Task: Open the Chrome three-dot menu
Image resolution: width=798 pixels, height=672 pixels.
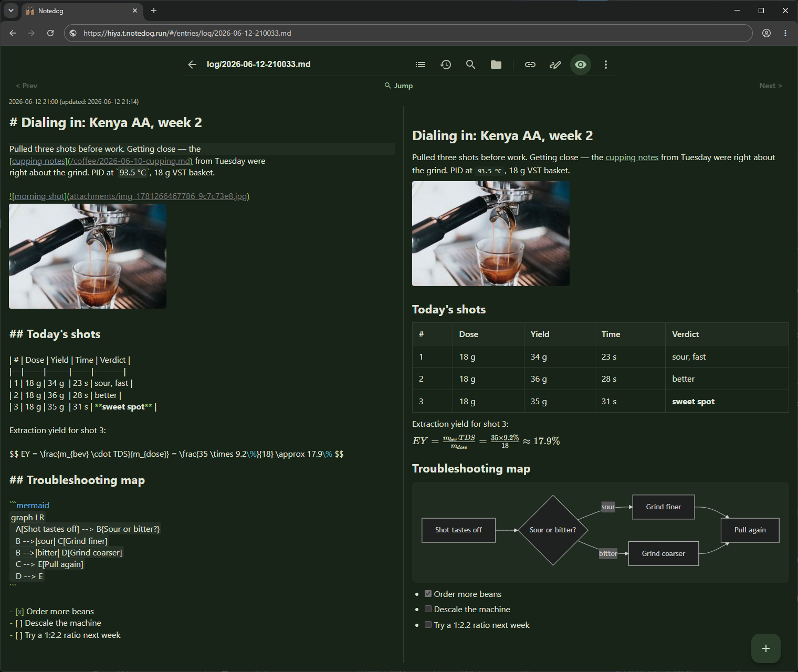Action: point(785,33)
